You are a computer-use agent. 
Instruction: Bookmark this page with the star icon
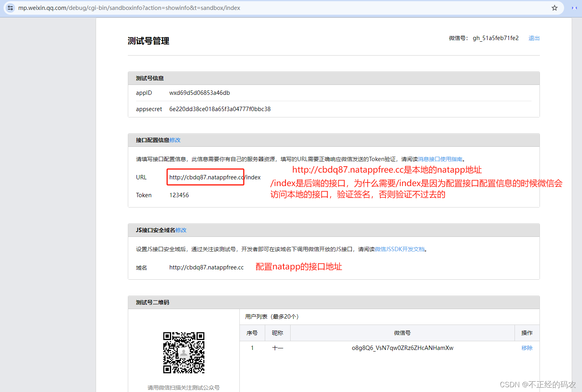(x=555, y=8)
